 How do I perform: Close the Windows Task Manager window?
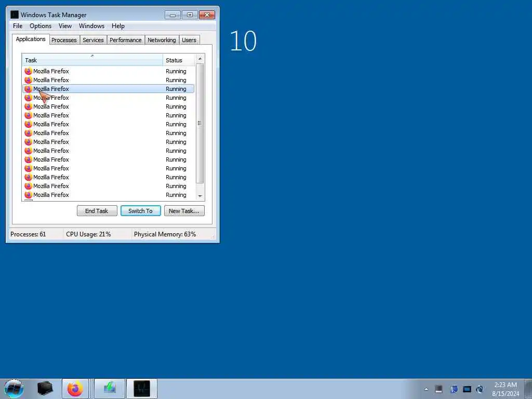207,15
